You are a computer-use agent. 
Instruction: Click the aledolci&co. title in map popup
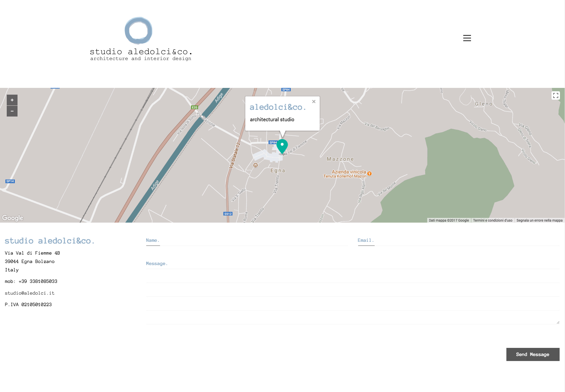[278, 107]
